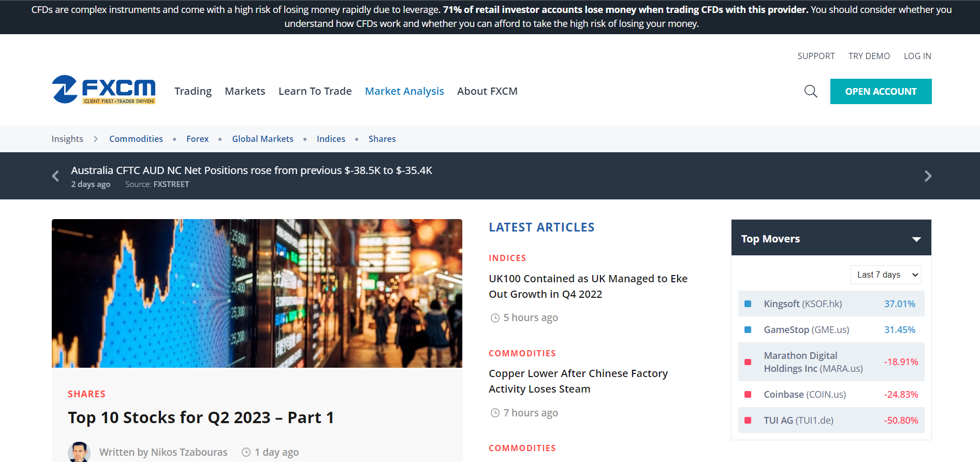
Task: Click blue marker next to Kingsoft
Action: (x=748, y=304)
